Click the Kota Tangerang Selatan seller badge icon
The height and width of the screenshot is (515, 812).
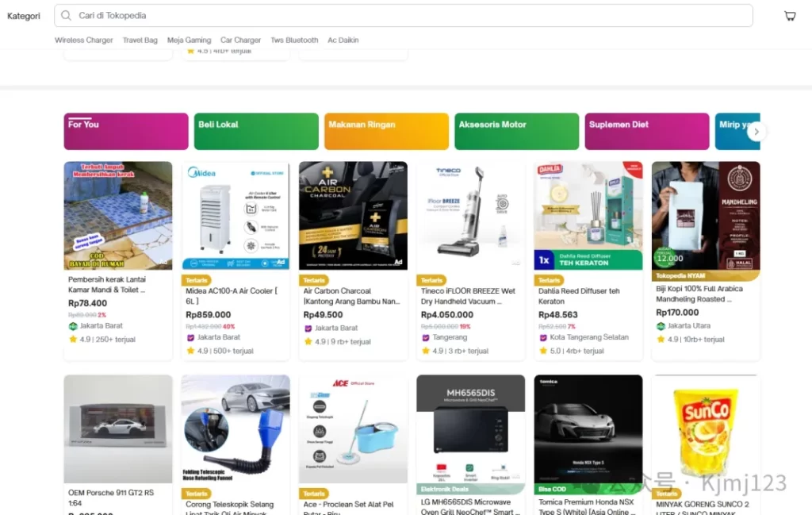coord(542,337)
